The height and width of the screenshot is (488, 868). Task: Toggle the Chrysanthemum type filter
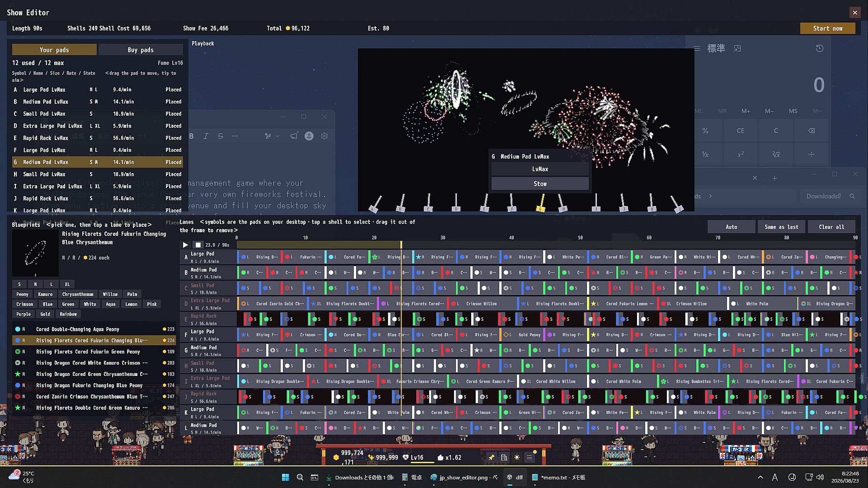pyautogui.click(x=78, y=294)
